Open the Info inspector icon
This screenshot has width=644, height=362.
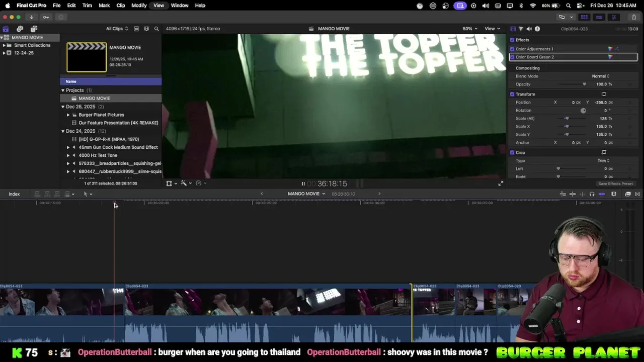(x=537, y=29)
